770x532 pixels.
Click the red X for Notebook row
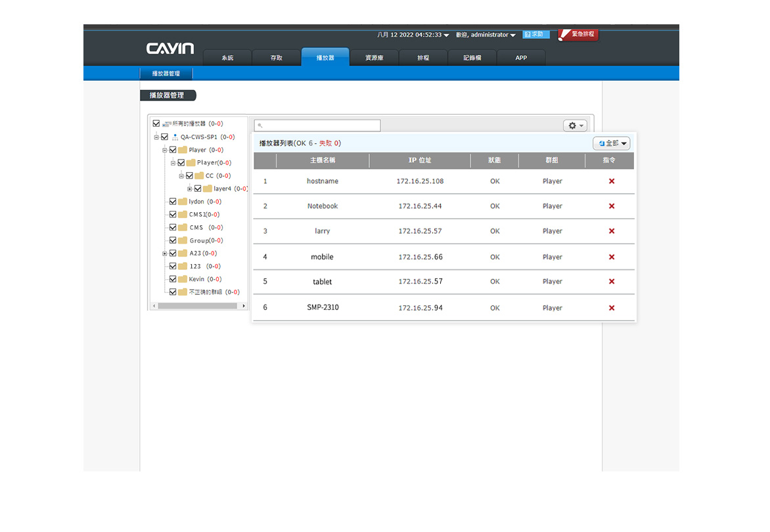click(x=611, y=206)
